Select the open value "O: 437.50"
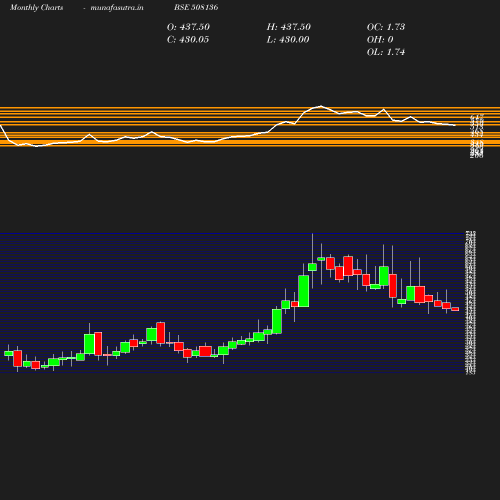500x500 pixels. [x=188, y=27]
